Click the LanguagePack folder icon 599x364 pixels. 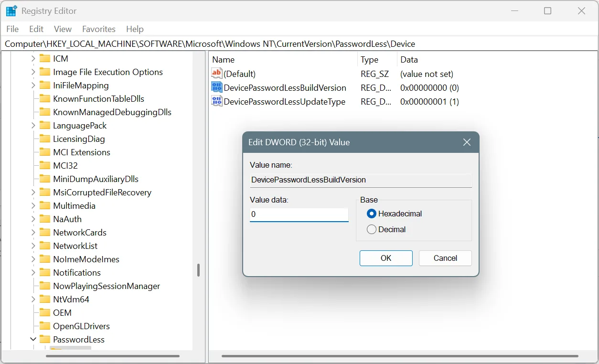pyautogui.click(x=45, y=125)
